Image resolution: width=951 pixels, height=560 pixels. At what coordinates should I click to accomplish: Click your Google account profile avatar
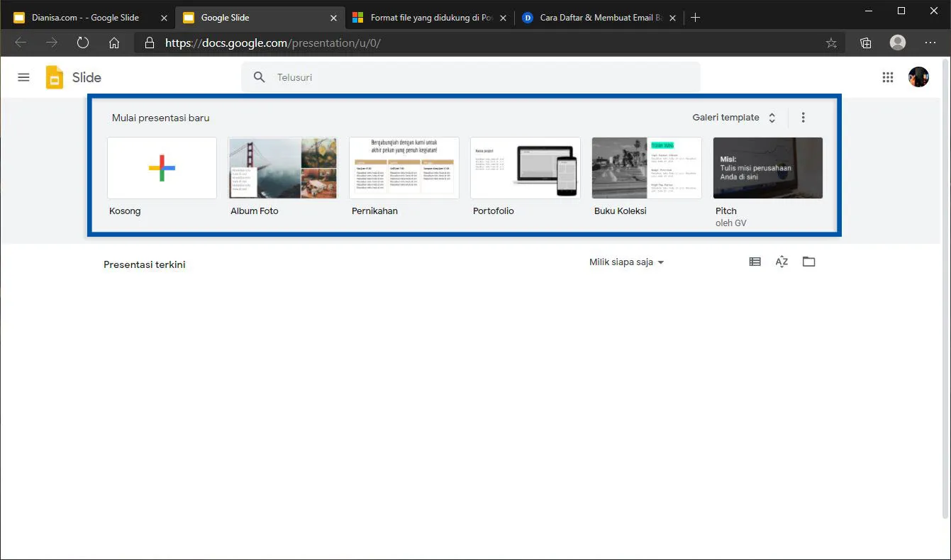[918, 77]
